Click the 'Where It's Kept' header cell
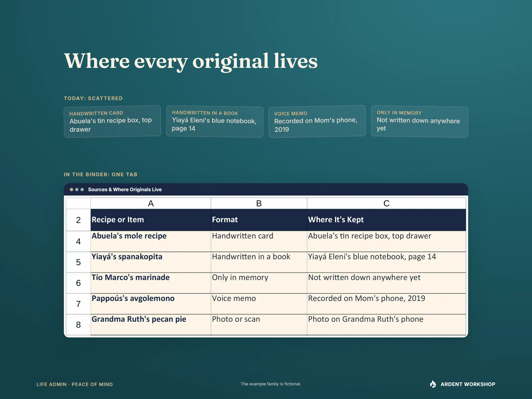Screen dimensions: 532x399 (x=386, y=220)
